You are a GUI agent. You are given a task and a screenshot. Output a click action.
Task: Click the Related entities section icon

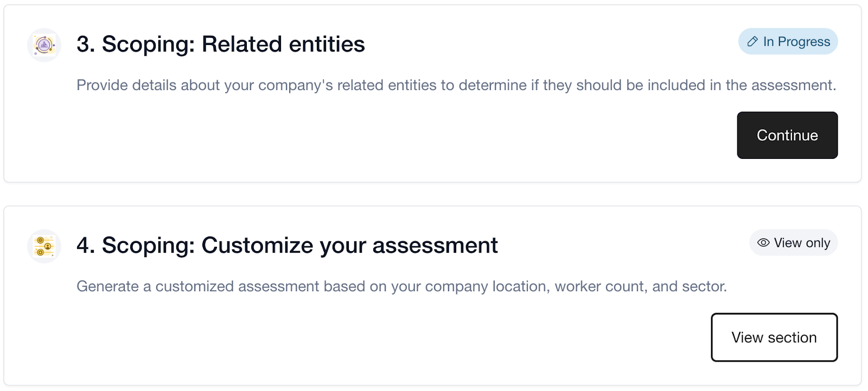click(44, 45)
